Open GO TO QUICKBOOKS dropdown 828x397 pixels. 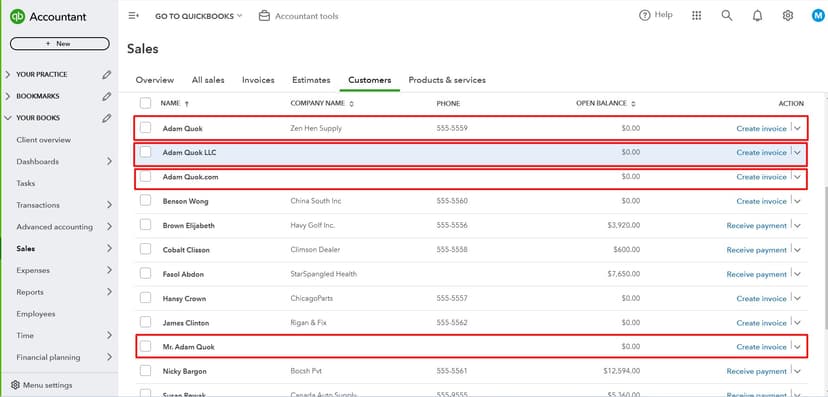[199, 16]
